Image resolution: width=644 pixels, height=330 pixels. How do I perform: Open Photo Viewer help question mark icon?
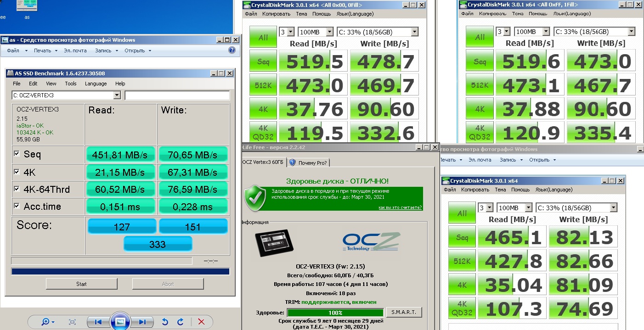pos(232,50)
